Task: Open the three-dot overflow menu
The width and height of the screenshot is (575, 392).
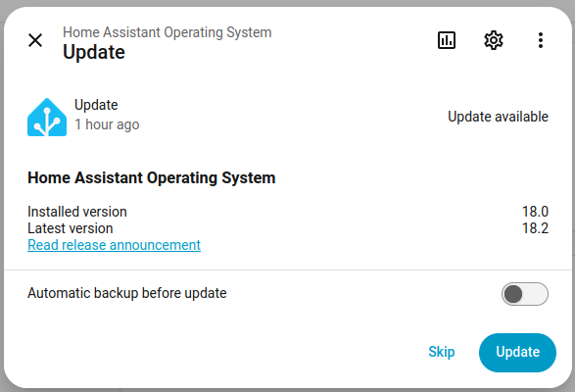Action: tap(540, 40)
